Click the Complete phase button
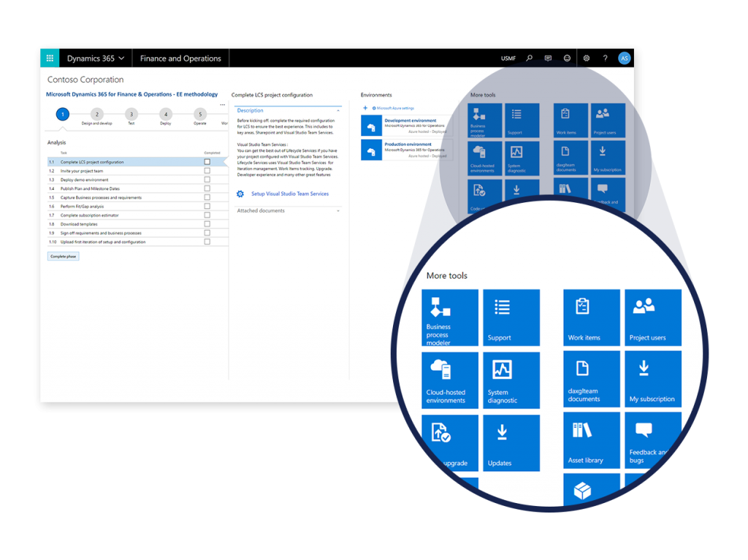Screen dimensions: 748x560 64,256
